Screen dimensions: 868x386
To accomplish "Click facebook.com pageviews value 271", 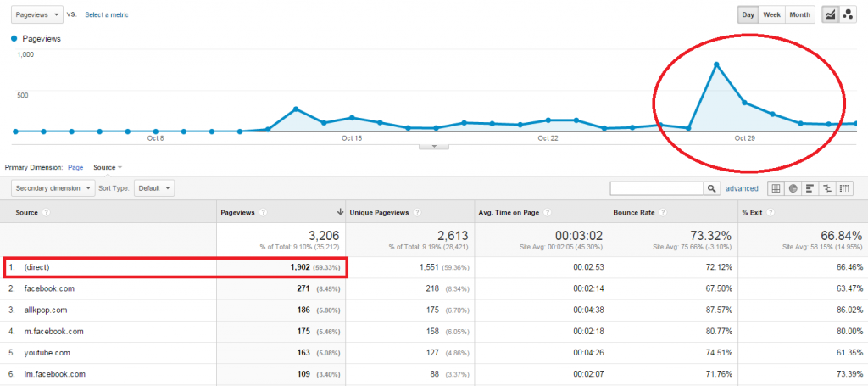I will pyautogui.click(x=304, y=288).
